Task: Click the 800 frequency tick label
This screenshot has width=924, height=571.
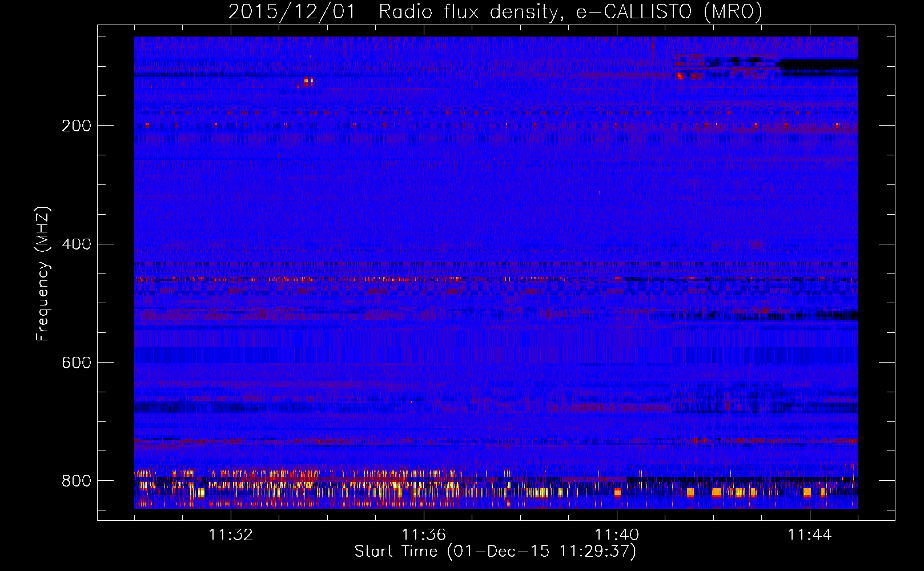Action: 77,481
